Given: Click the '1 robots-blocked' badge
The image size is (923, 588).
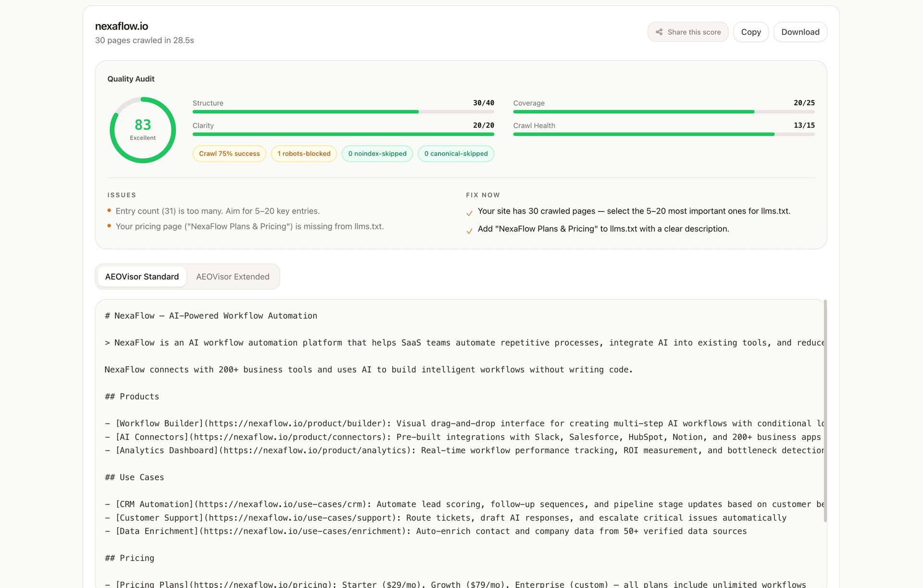Looking at the screenshot, I should point(304,154).
